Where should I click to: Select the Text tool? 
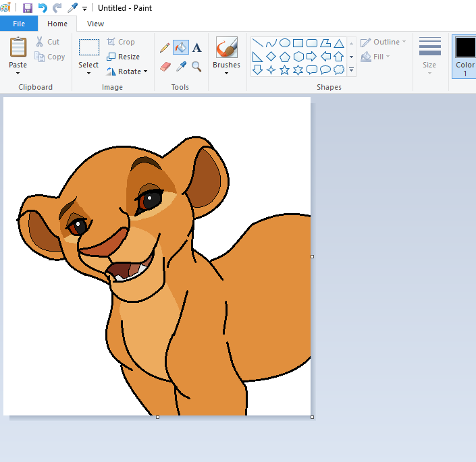pyautogui.click(x=196, y=48)
